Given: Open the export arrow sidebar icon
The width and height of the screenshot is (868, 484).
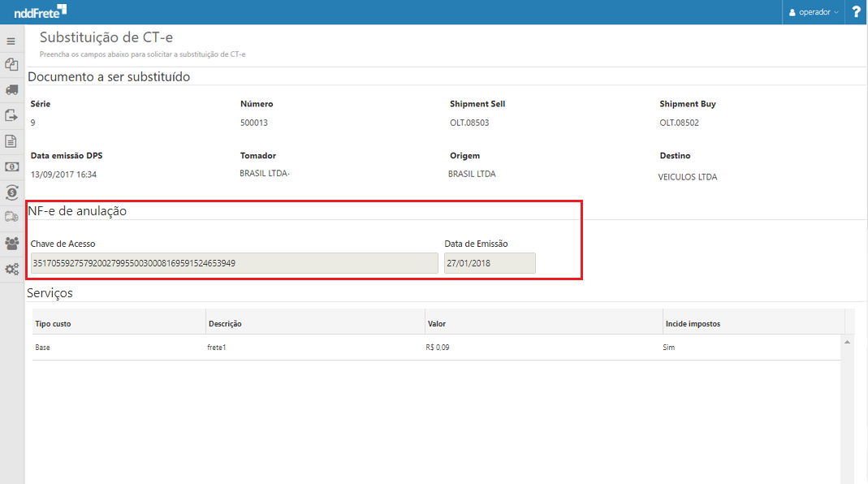Looking at the screenshot, I should click(x=11, y=115).
